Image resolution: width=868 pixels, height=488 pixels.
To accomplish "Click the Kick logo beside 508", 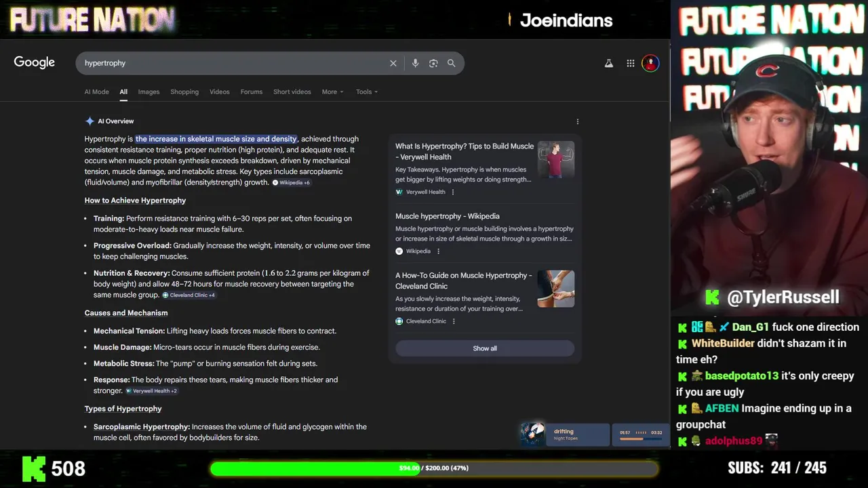I will pyautogui.click(x=34, y=468).
